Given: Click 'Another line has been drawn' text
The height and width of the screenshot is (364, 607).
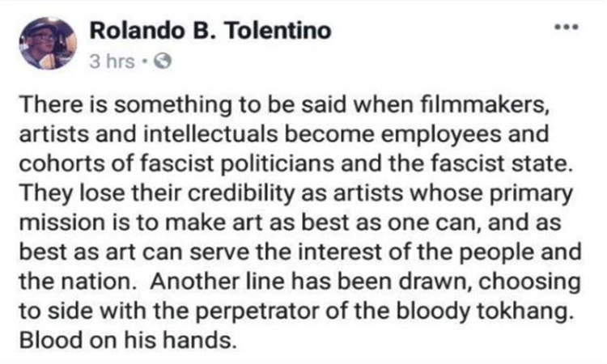Looking at the screenshot, I should (x=311, y=281).
